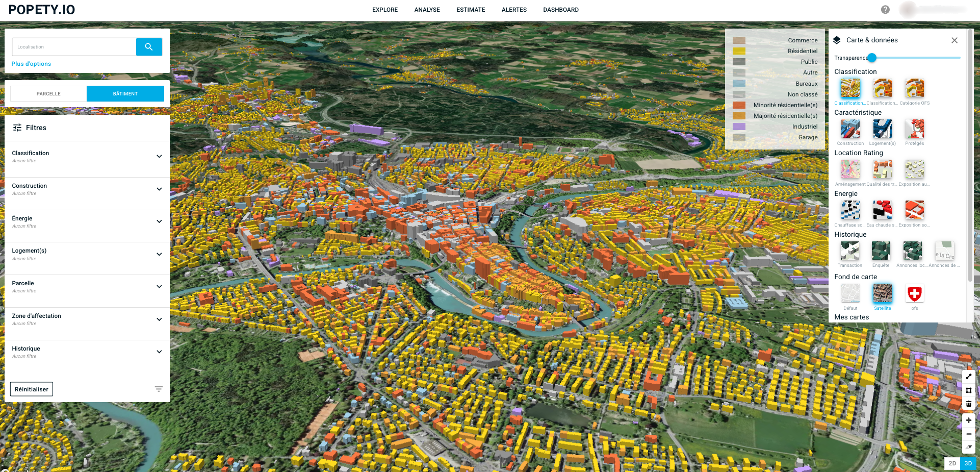980x472 pixels.
Task: Open the filter list icon beside Réinitialiser
Action: pyautogui.click(x=159, y=389)
